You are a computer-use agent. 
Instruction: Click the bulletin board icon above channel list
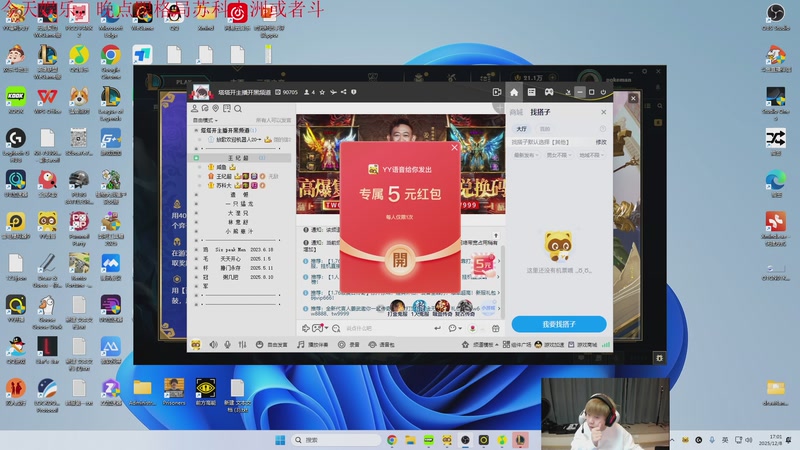[x=227, y=109]
